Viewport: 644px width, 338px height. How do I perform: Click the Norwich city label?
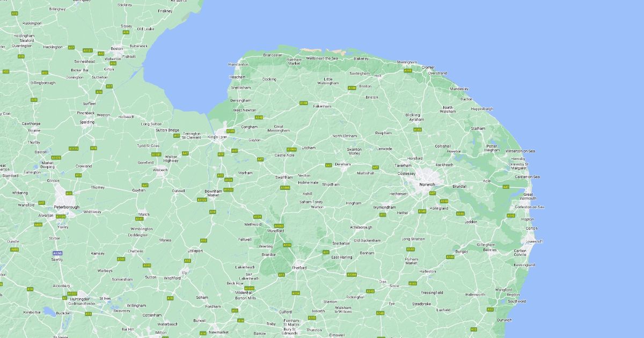(428, 185)
